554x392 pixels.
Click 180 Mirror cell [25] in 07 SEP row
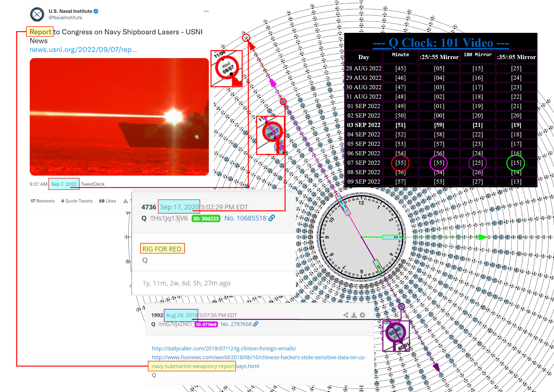click(x=478, y=163)
